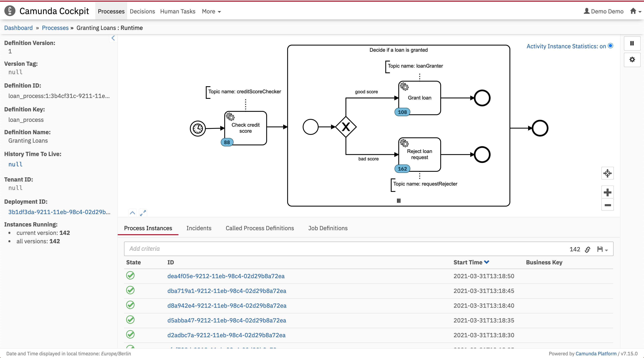Switch to Process Instances tab
This screenshot has height=358, width=644.
(x=148, y=228)
